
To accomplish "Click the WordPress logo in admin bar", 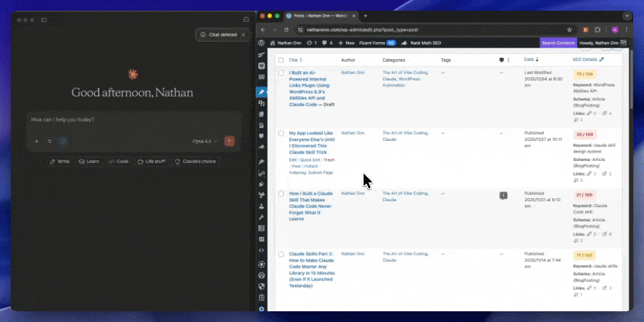I will coord(262,42).
